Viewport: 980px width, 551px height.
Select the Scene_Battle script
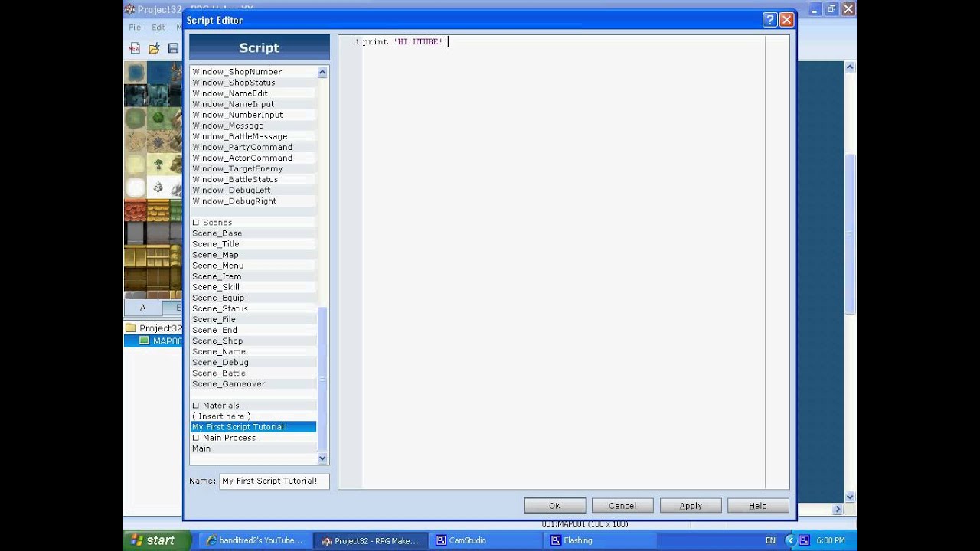pos(253,373)
